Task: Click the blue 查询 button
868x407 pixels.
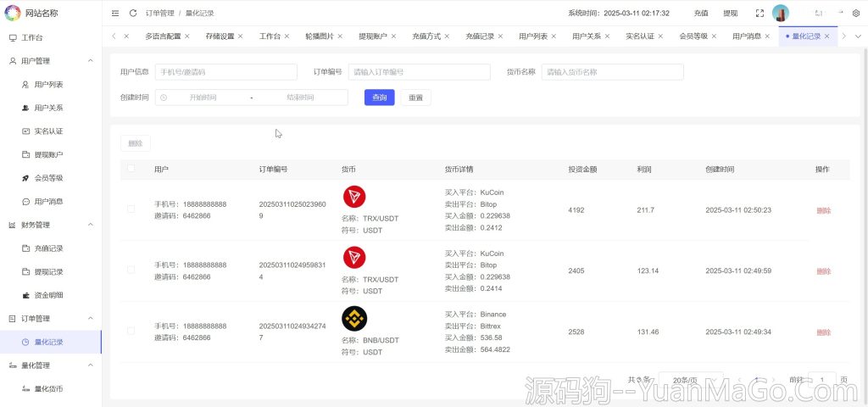Action: [x=379, y=98]
